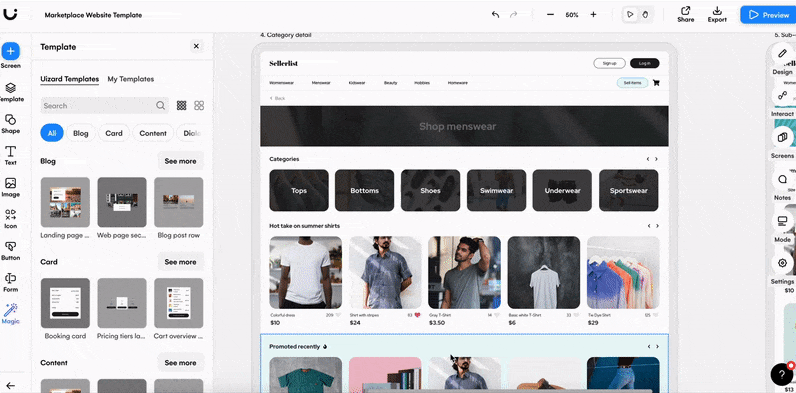796x393 pixels.
Task: Click Categories next arrow
Action: (x=656, y=159)
